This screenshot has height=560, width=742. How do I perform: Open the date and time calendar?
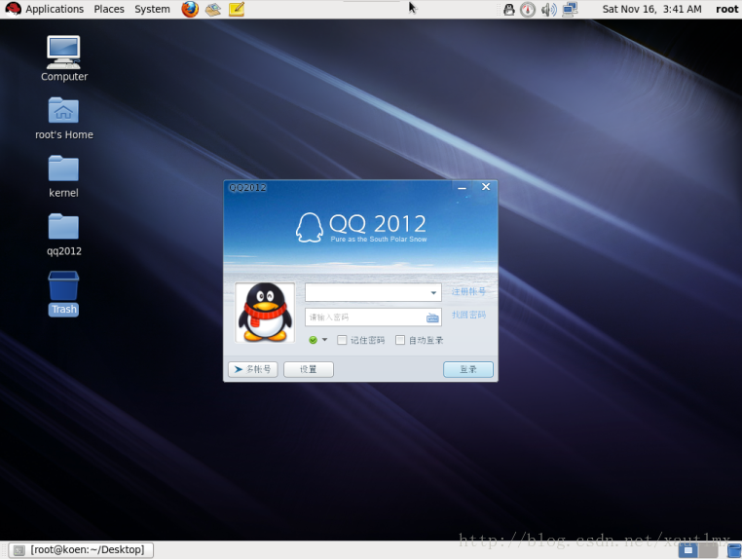tap(651, 9)
